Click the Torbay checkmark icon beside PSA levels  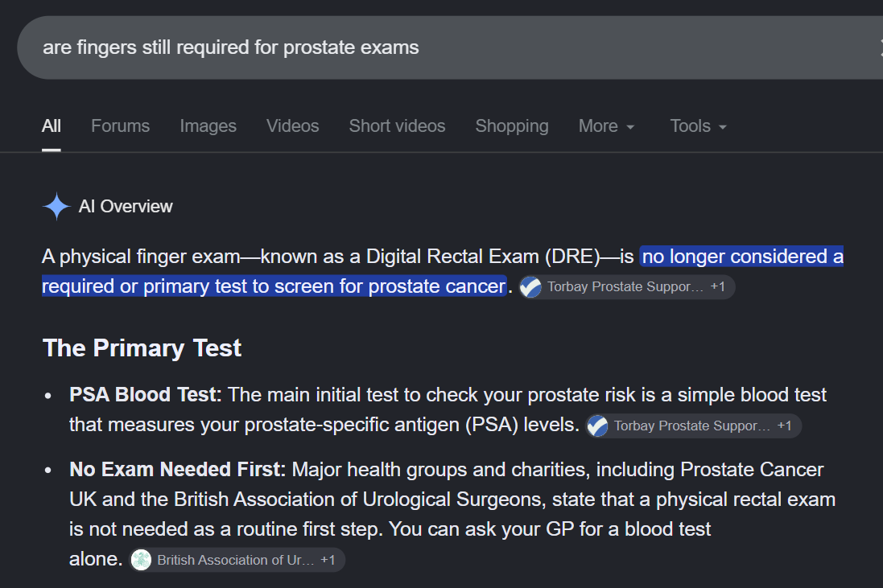pos(597,426)
